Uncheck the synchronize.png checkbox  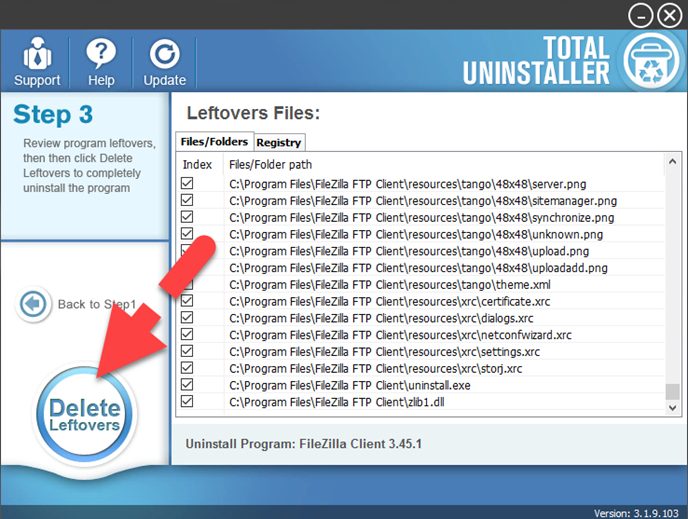coord(187,217)
